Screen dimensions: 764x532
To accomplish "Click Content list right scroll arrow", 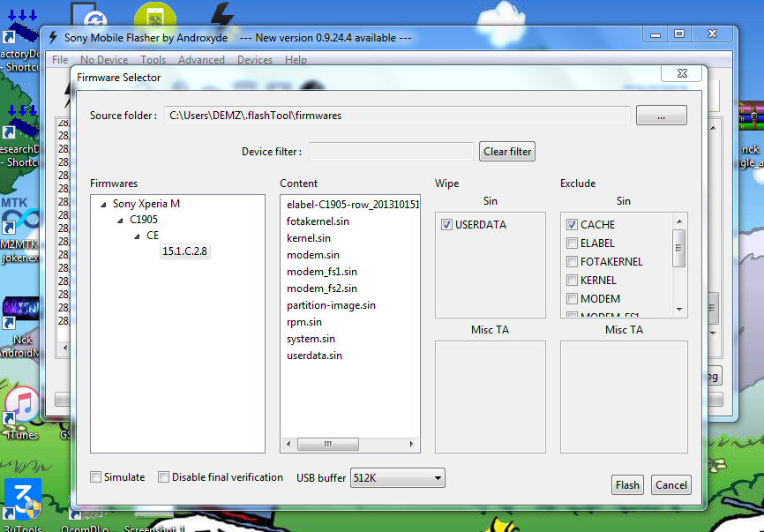I will point(412,444).
